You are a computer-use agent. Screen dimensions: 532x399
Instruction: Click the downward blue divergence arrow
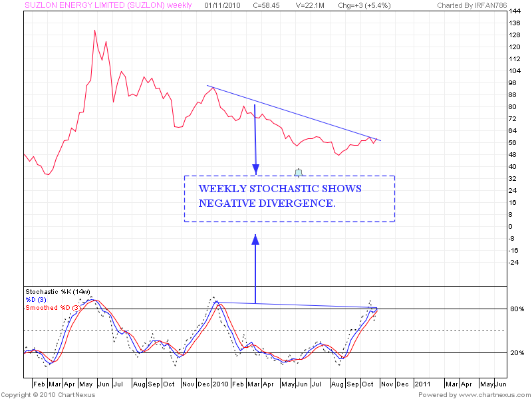(x=255, y=140)
